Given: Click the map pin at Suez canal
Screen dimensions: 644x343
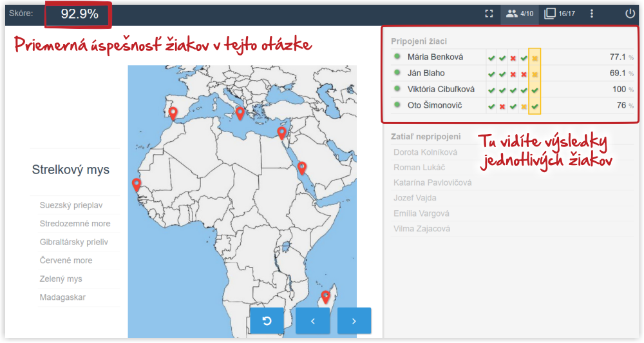Looking at the screenshot, I should 281,132.
